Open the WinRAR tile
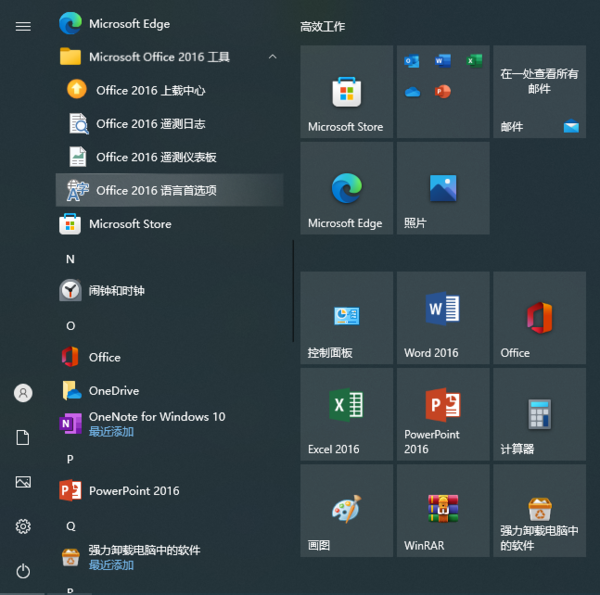 [x=443, y=511]
